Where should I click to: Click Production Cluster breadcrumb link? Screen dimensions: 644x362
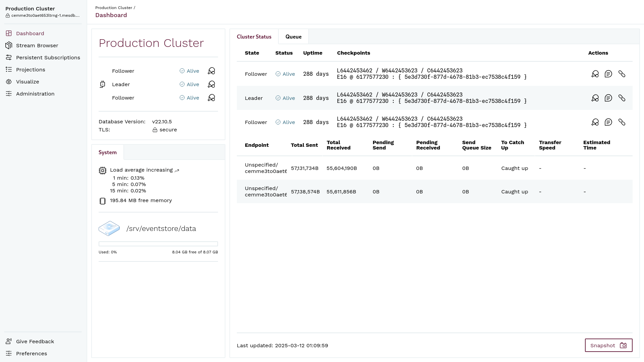point(113,7)
